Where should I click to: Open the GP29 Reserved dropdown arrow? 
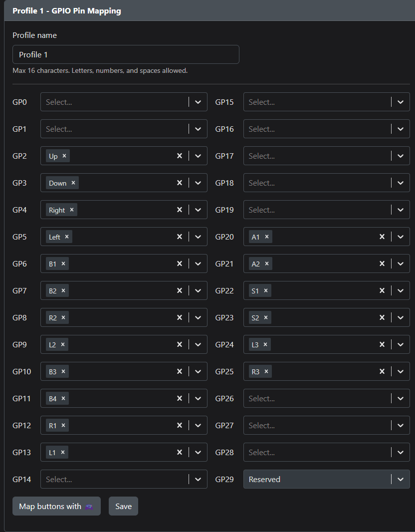(x=401, y=479)
